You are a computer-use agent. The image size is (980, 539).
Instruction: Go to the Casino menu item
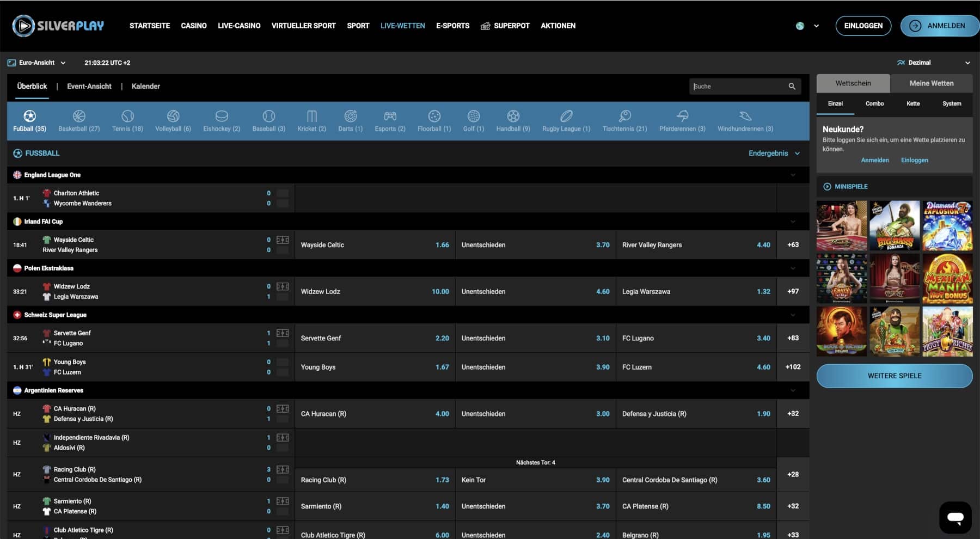tap(194, 26)
